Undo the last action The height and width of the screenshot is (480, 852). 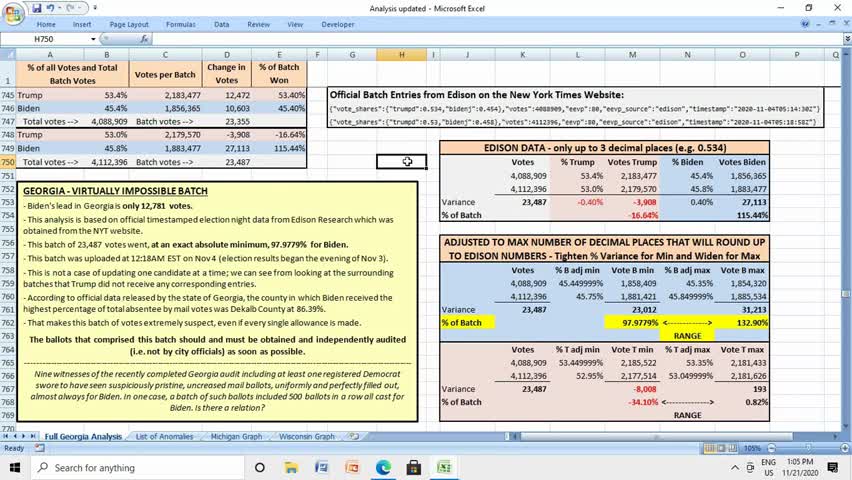(50, 8)
